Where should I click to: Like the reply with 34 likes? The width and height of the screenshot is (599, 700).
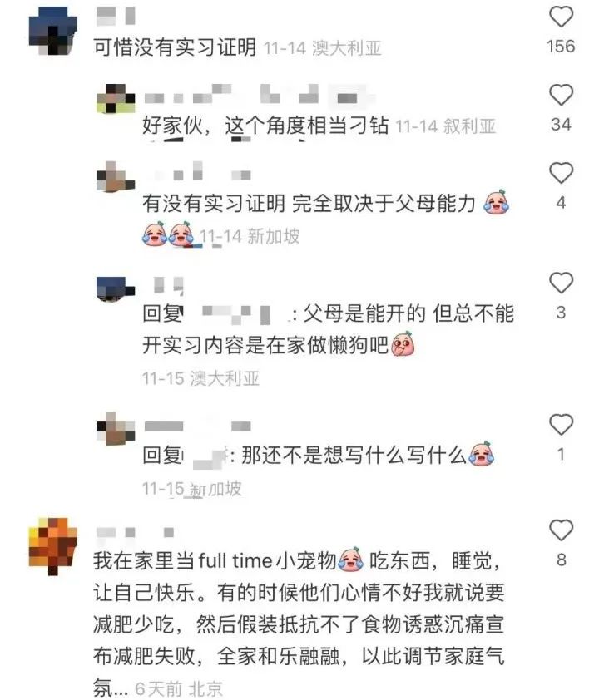click(x=561, y=95)
